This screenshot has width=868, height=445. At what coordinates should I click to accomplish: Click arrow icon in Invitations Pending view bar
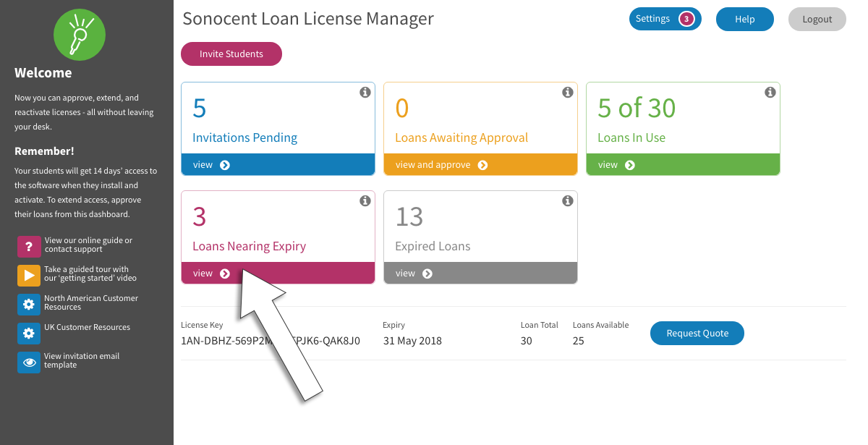(x=225, y=165)
